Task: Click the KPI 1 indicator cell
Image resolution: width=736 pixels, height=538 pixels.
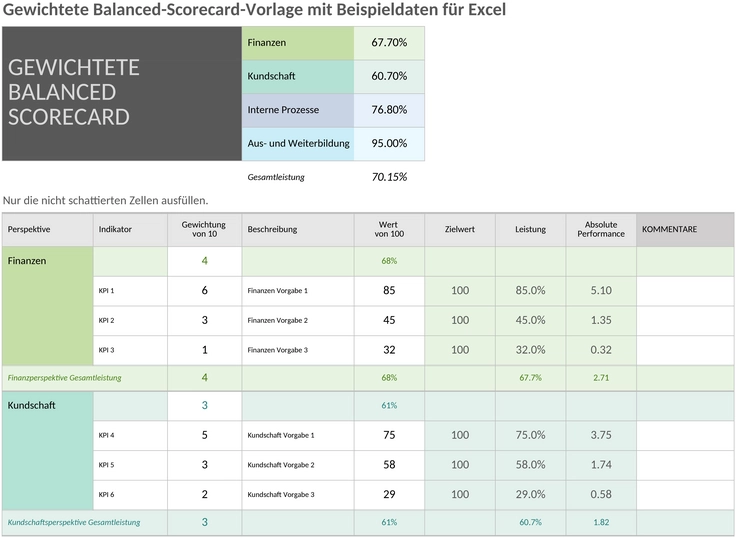Action: (x=130, y=291)
